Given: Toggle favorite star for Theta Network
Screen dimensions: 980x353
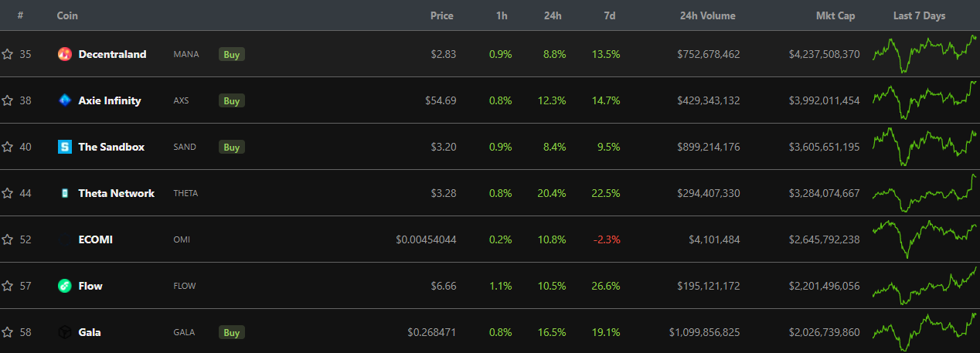Looking at the screenshot, I should tap(8, 193).
